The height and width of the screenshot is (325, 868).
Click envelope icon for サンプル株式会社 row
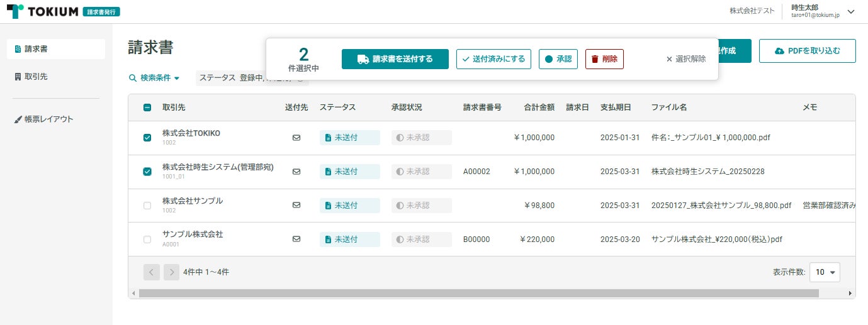click(x=296, y=239)
